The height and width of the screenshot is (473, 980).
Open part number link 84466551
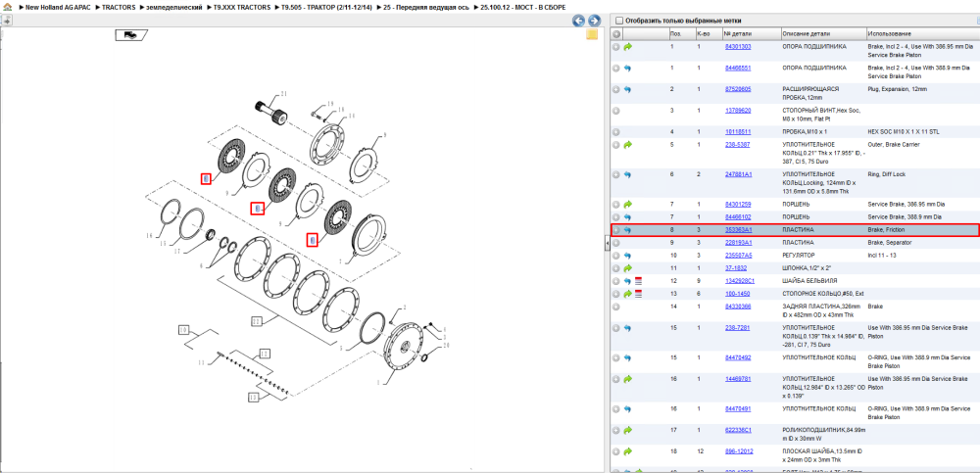point(738,69)
